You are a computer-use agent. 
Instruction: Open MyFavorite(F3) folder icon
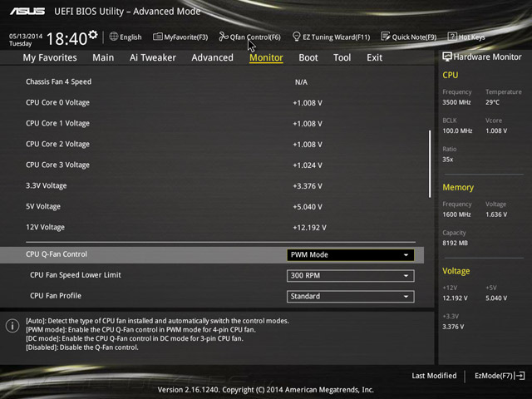(x=157, y=37)
